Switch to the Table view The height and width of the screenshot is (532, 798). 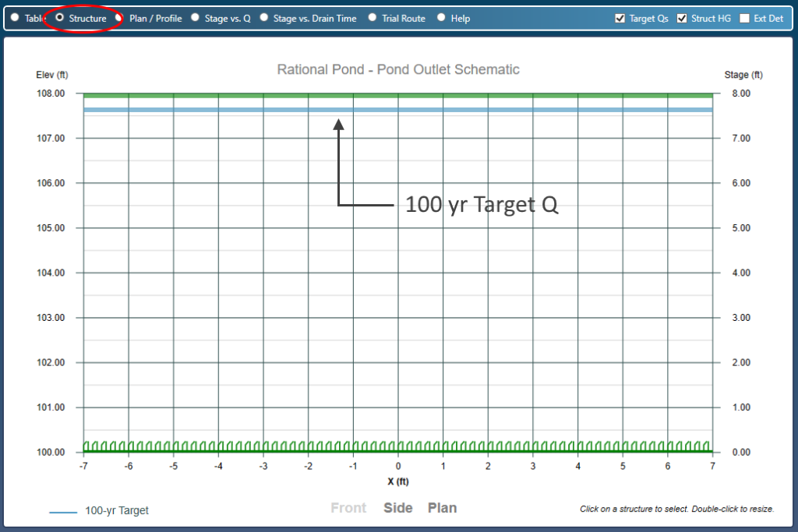click(14, 17)
